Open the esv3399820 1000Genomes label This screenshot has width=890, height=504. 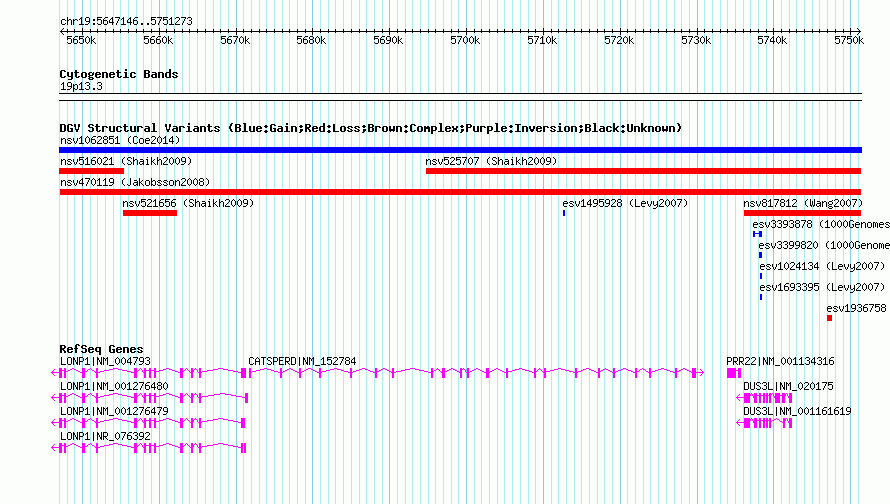[824, 245]
